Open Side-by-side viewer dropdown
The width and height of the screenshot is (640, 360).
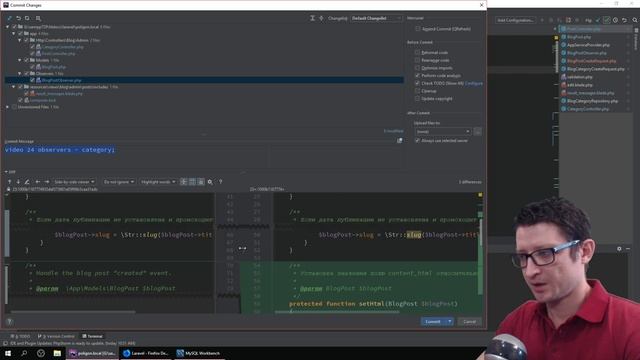point(74,182)
